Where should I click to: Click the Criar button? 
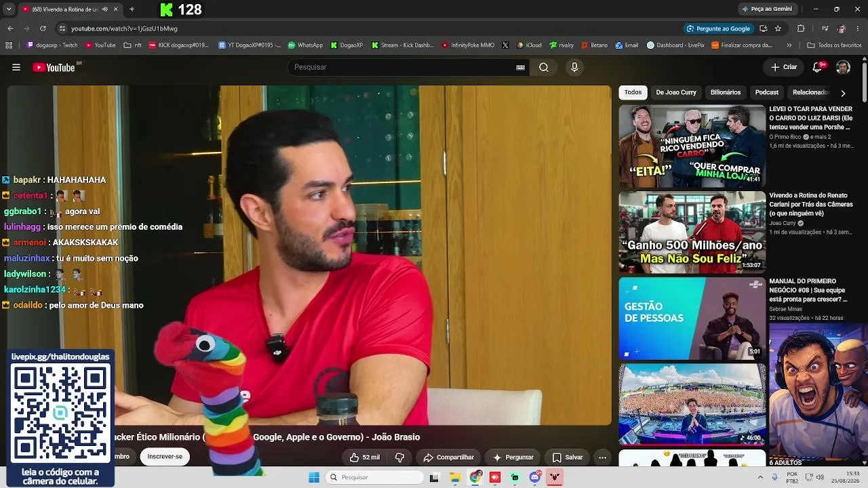[784, 67]
